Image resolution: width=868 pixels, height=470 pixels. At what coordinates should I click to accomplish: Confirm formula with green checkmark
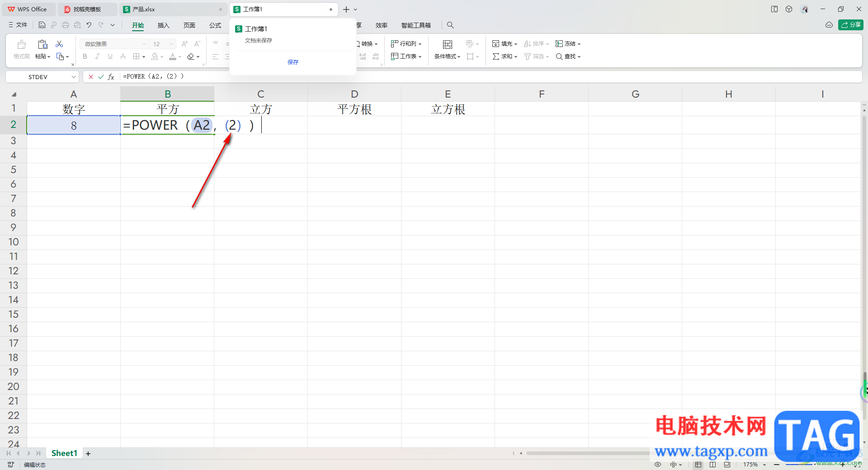point(101,77)
